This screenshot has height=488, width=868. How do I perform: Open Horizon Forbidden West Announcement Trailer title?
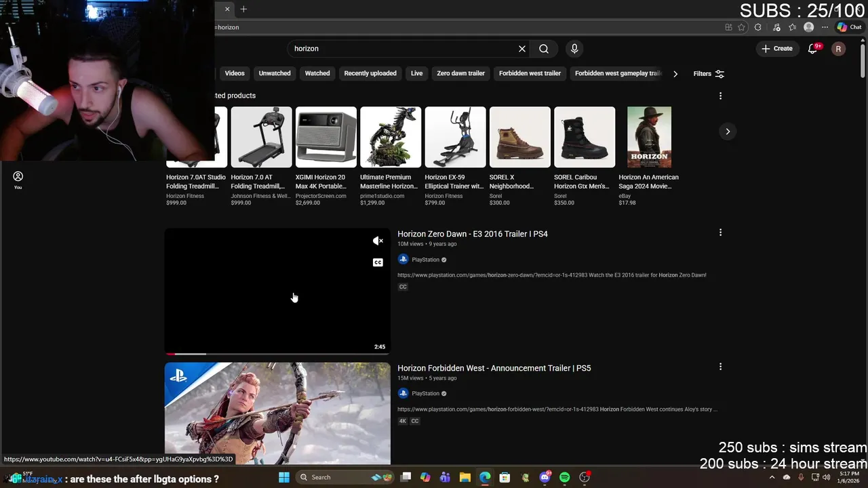(494, 368)
